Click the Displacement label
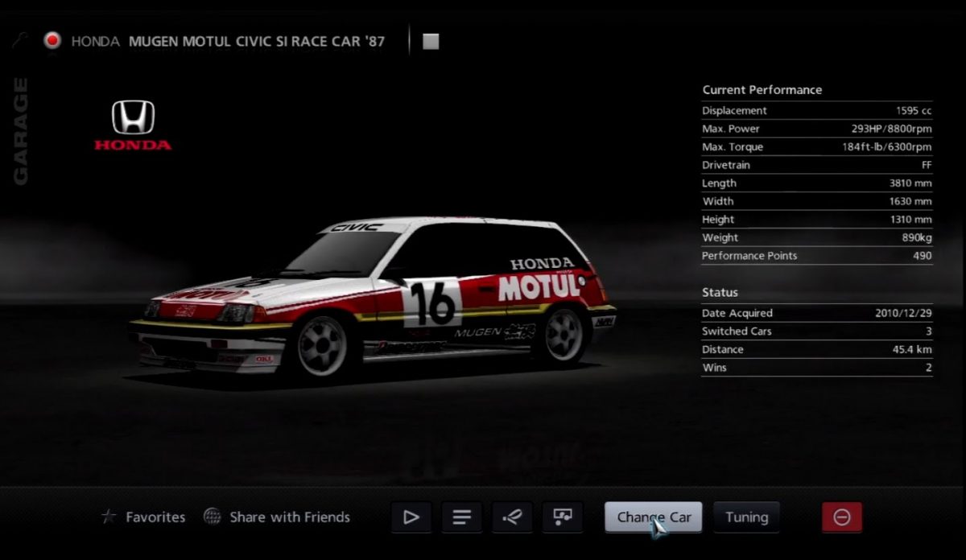966x560 pixels. click(x=734, y=111)
